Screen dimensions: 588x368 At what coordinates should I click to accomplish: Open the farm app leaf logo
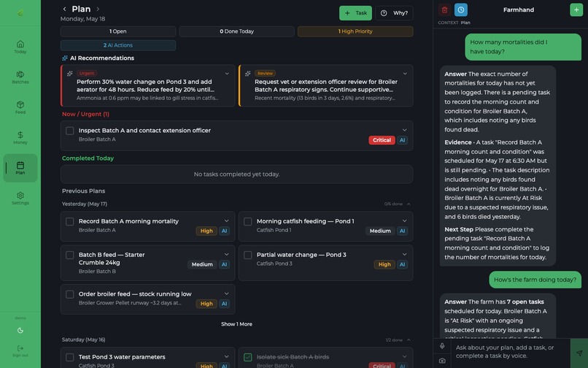tap(20, 12)
